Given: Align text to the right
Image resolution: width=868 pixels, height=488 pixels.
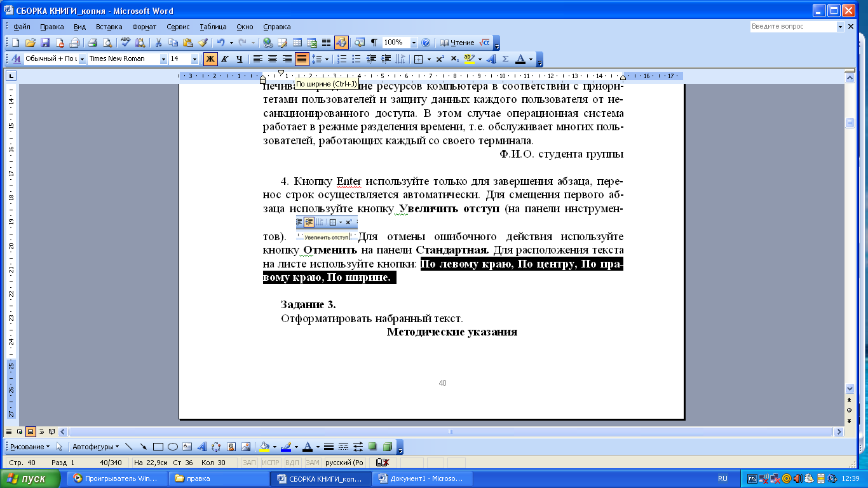Looking at the screenshot, I should point(287,58).
